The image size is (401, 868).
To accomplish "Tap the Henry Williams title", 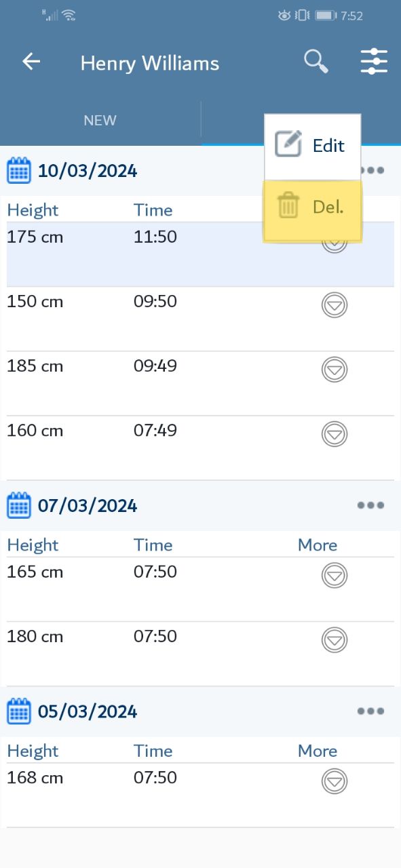I will (150, 64).
